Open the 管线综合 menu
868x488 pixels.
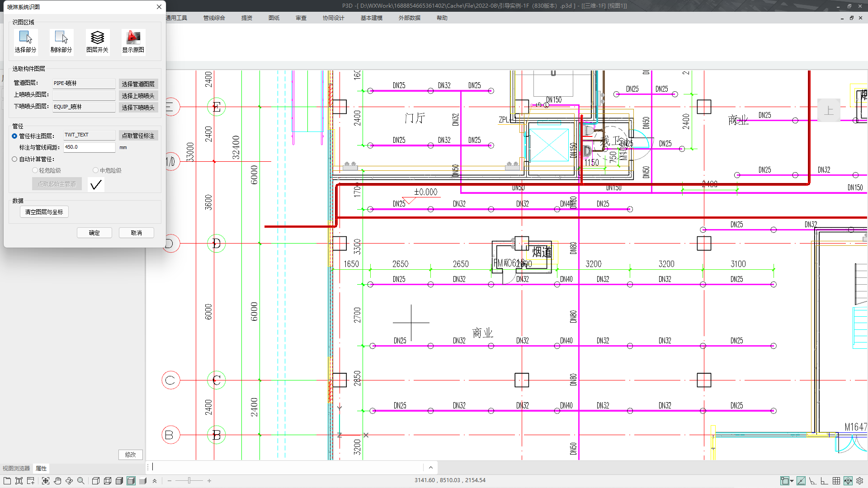[214, 18]
